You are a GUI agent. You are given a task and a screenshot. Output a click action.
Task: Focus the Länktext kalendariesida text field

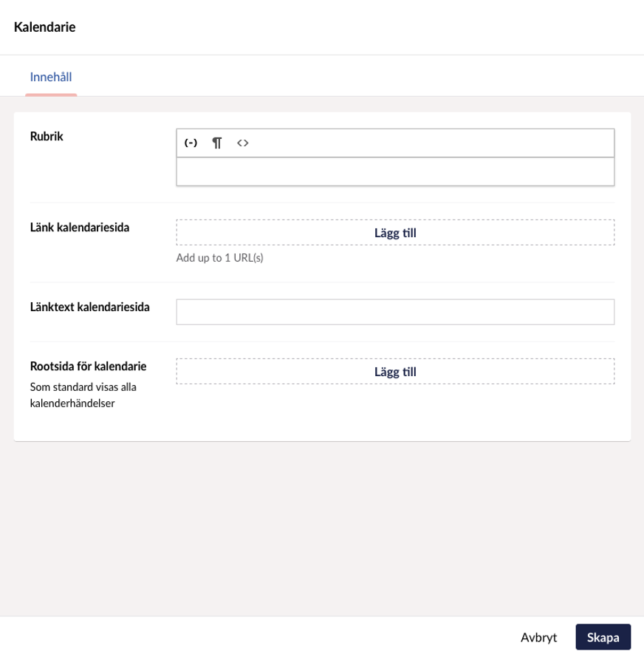pos(395,312)
